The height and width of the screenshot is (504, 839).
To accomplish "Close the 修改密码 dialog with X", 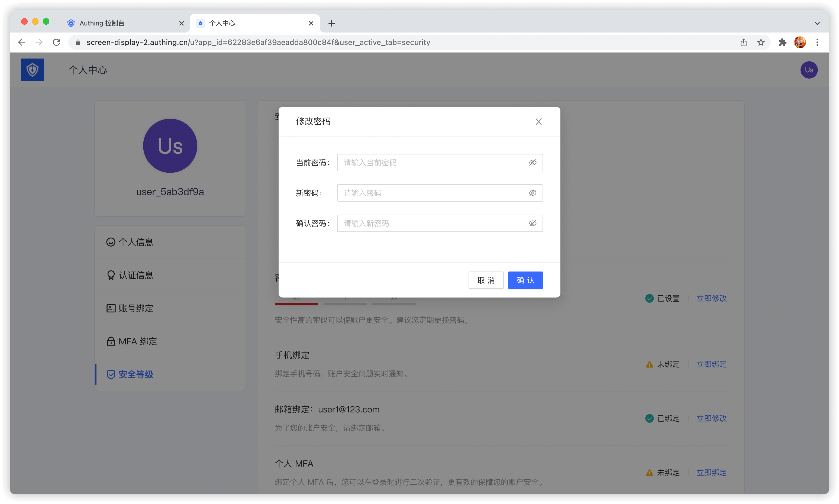I will [x=538, y=122].
